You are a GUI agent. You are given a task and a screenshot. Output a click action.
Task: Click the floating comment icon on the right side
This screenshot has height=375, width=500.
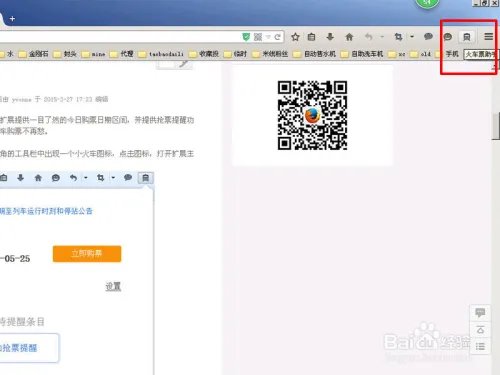click(x=480, y=313)
